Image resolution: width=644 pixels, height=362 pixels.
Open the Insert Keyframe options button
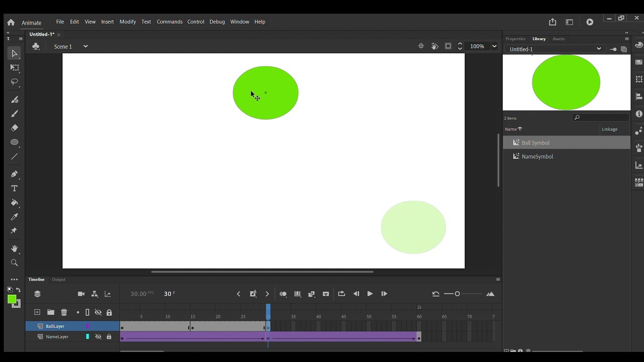point(253,294)
